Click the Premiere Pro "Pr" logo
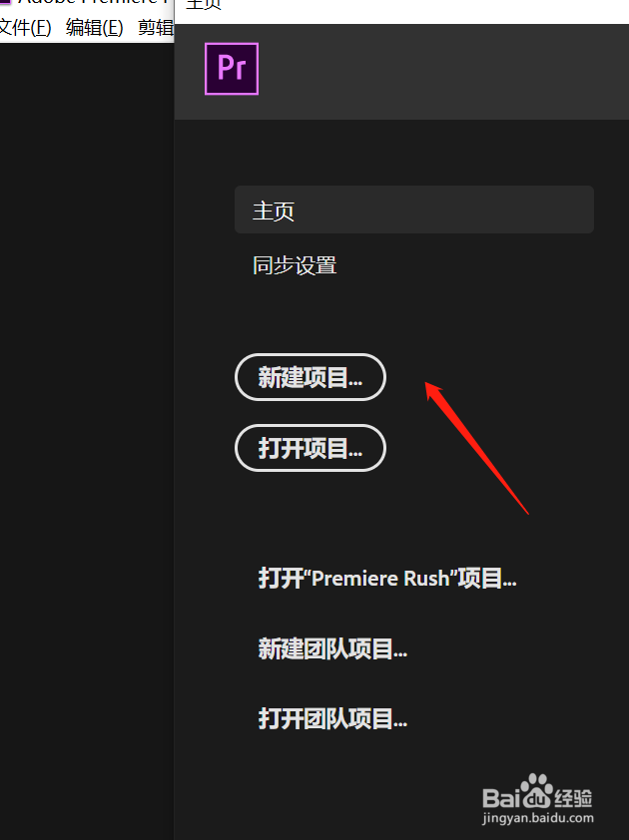This screenshot has height=840, width=629. [232, 69]
